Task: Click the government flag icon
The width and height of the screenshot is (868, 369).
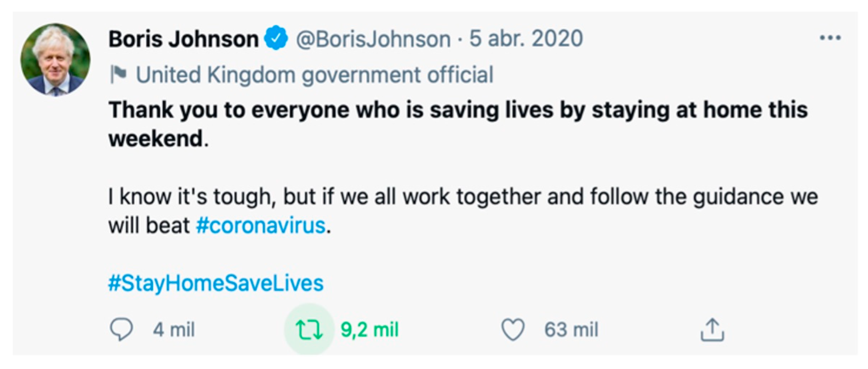Action: pos(119,74)
